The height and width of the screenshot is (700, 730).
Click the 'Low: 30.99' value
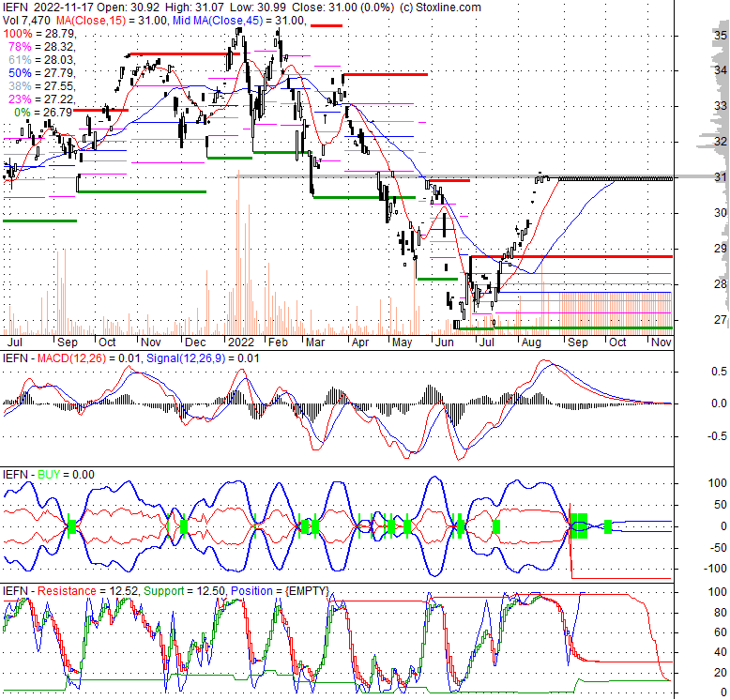(257, 8)
